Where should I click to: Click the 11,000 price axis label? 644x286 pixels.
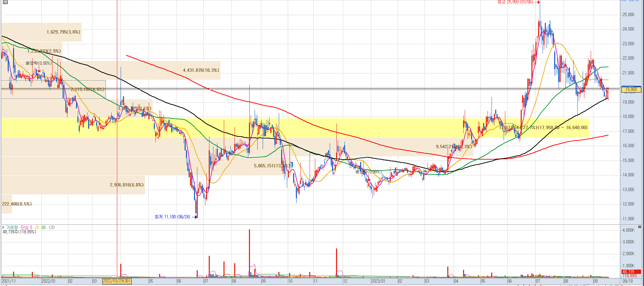[x=628, y=219]
